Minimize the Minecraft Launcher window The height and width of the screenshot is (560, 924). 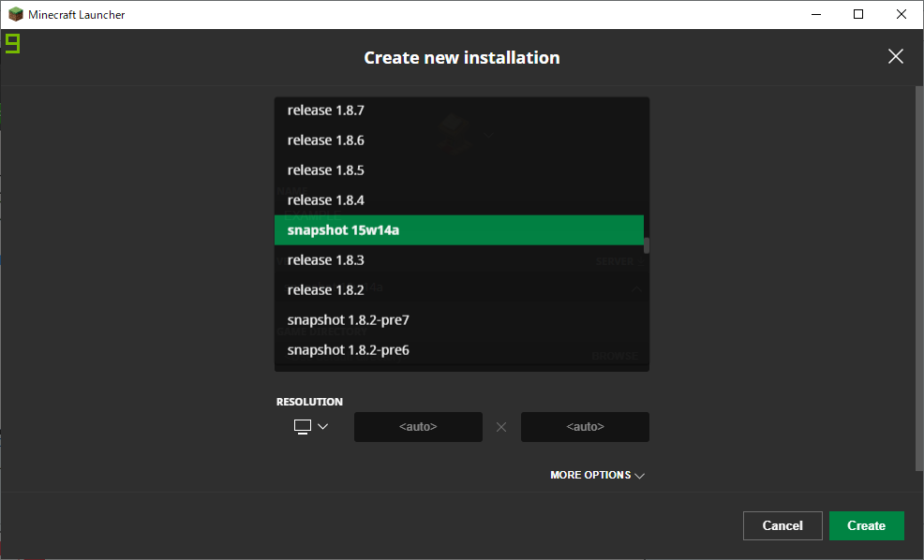816,14
